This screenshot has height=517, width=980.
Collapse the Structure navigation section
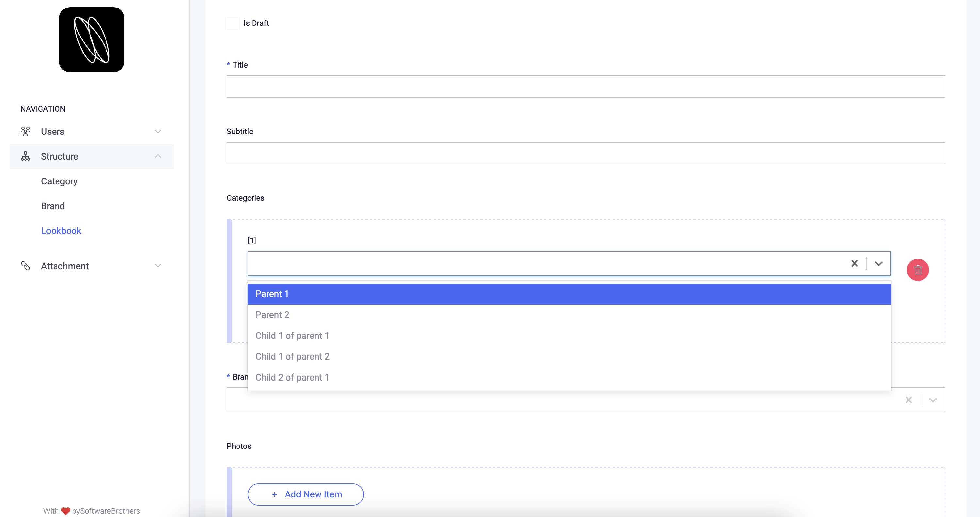158,156
